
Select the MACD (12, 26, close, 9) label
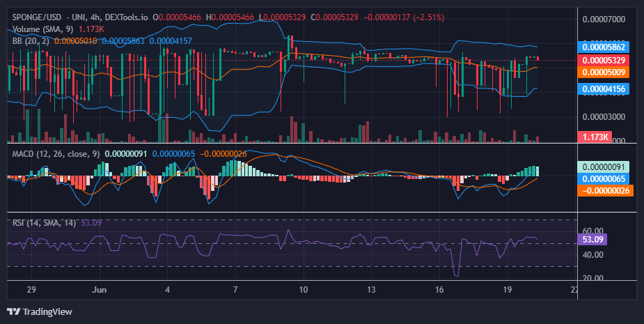(x=56, y=154)
